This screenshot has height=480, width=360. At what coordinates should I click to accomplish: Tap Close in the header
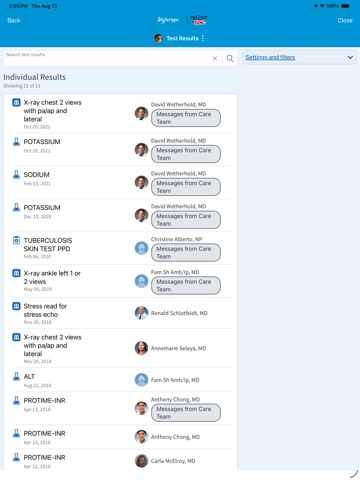coord(345,20)
